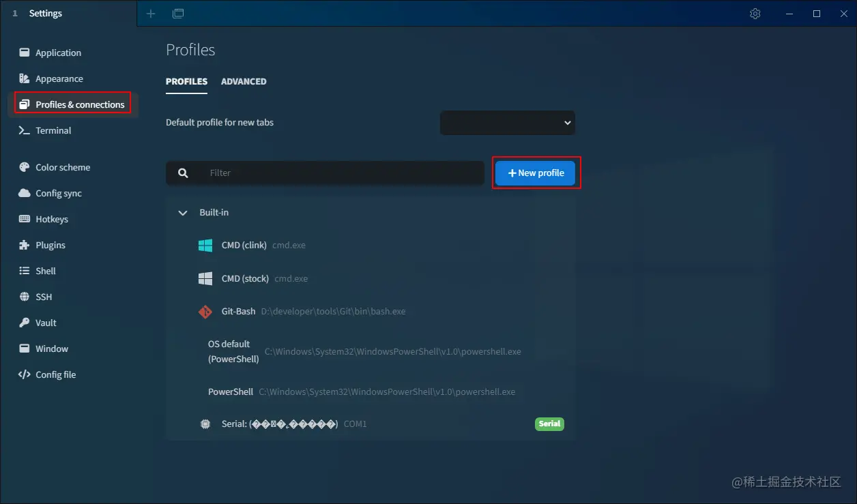Click the Plugins puzzle-piece icon
This screenshot has height=504, width=857.
pos(25,245)
